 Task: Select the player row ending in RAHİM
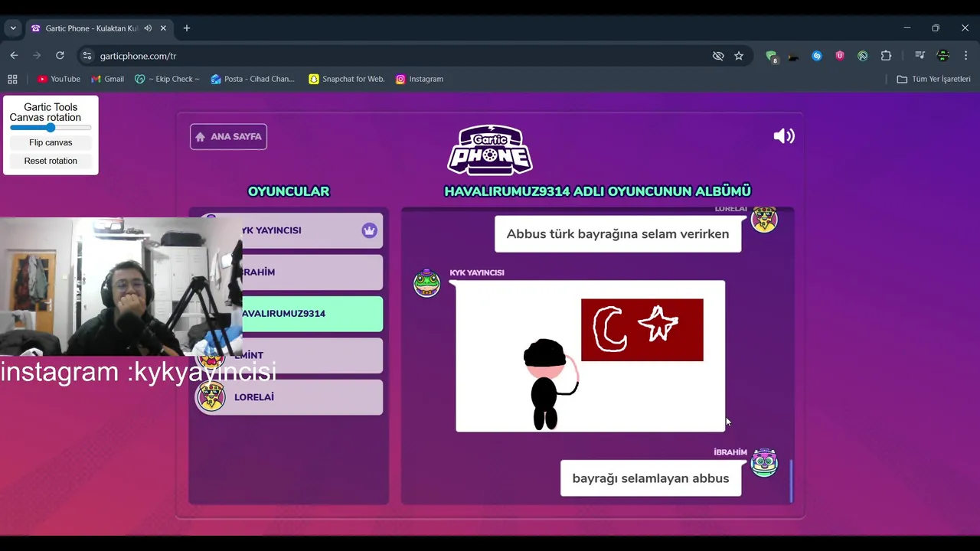point(289,272)
